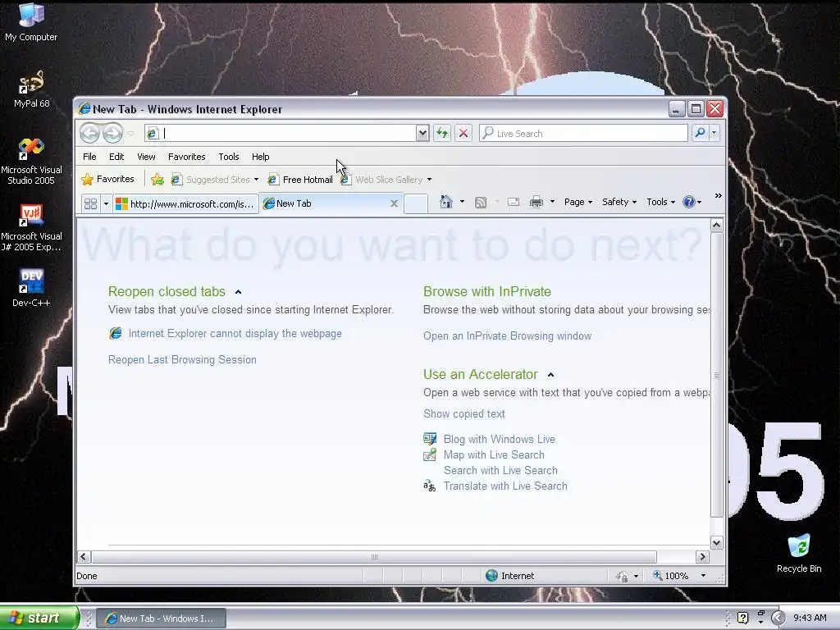Viewport: 840px width, 630px height.
Task: Click the RSS Feeds icon
Action: pos(481,202)
